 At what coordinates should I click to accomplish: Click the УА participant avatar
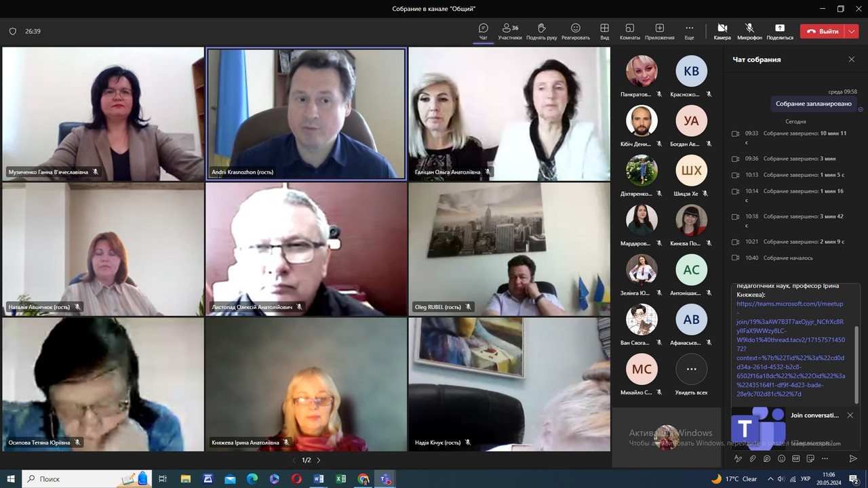point(691,121)
